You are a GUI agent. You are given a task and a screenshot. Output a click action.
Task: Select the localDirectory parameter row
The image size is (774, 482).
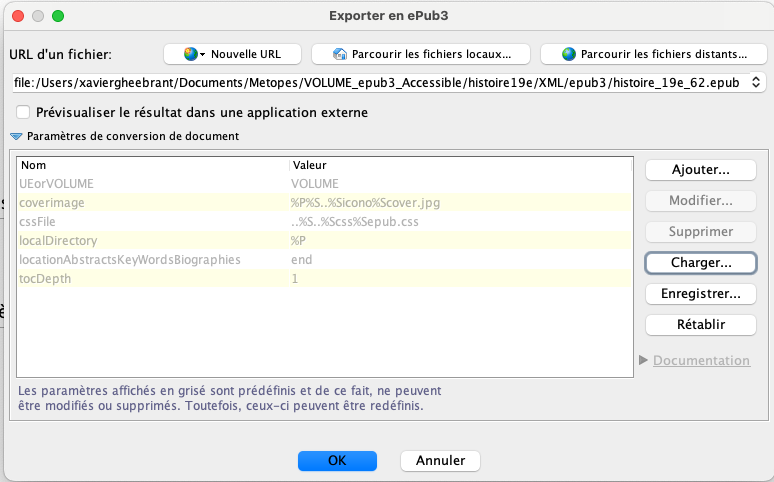[324, 241]
